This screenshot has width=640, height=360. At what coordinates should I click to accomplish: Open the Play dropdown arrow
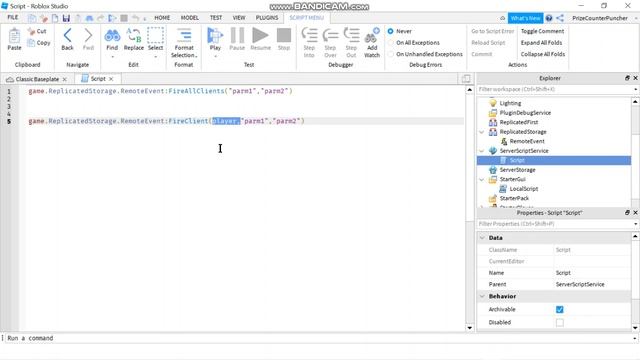(x=216, y=57)
